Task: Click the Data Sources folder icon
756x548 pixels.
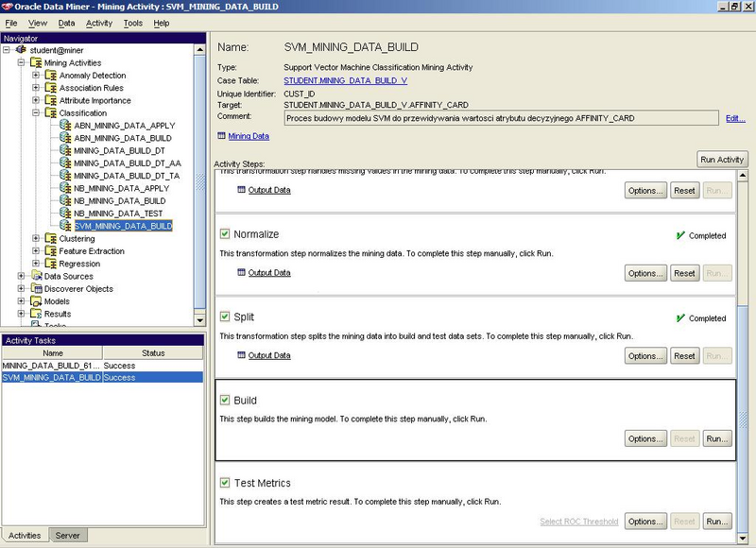Action: [36, 276]
